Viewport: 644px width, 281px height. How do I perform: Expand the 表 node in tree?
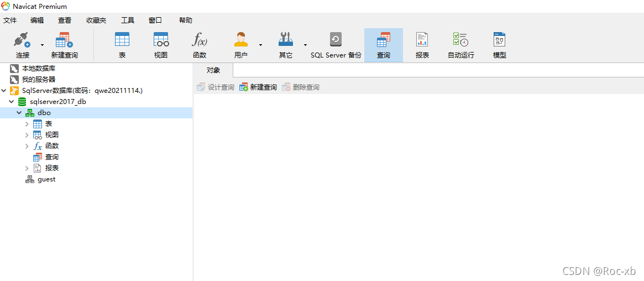coord(27,124)
